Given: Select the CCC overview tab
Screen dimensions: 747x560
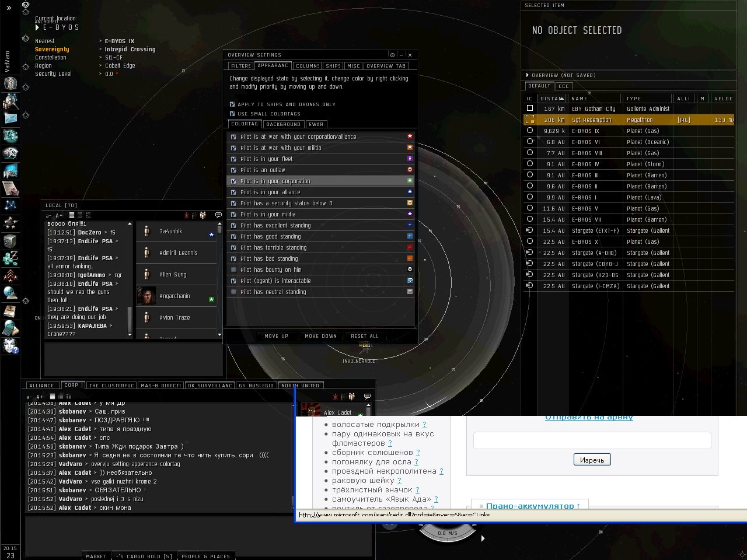Looking at the screenshot, I should [x=564, y=86].
